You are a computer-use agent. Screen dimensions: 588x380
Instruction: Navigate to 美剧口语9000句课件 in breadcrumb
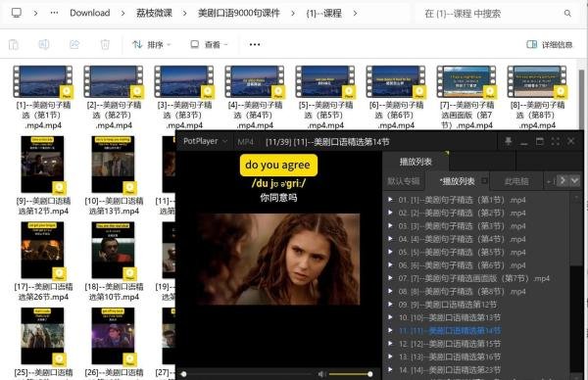tap(239, 13)
